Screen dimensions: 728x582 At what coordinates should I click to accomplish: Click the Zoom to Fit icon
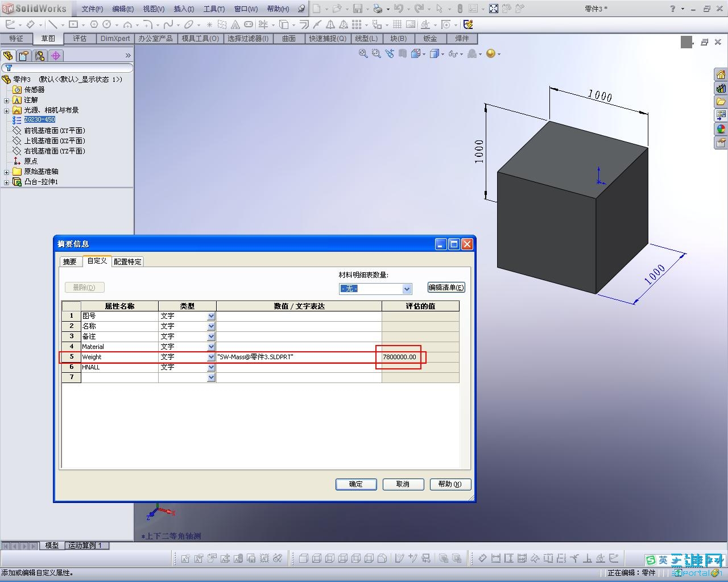(363, 53)
